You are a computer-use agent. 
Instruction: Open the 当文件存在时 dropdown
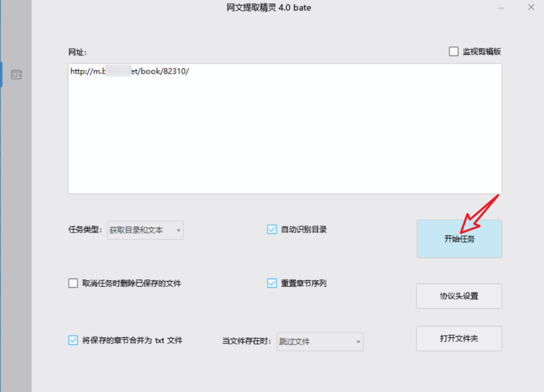pos(320,342)
